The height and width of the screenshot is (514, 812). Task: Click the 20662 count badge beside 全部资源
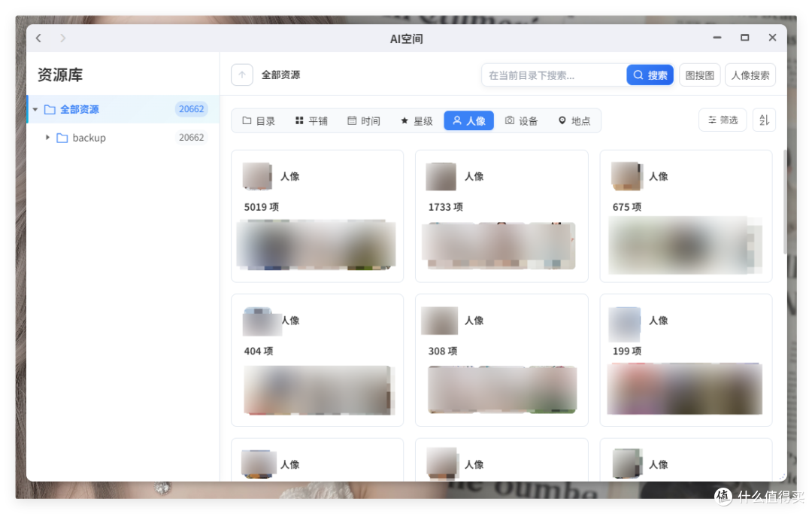click(x=191, y=109)
